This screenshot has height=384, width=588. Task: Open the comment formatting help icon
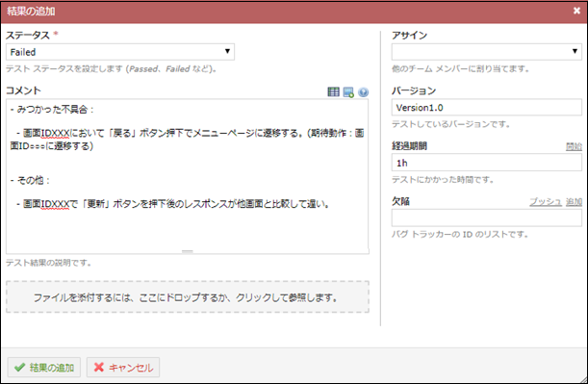click(x=364, y=92)
